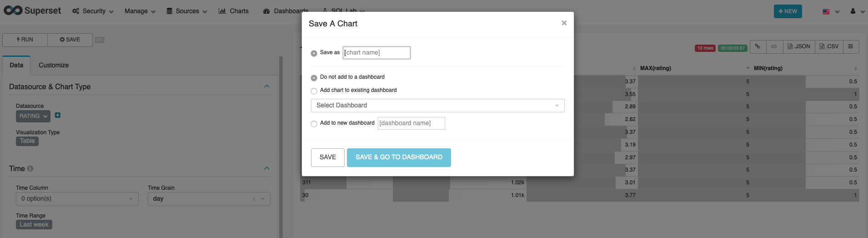Close the Save A Chart dialog

(564, 23)
